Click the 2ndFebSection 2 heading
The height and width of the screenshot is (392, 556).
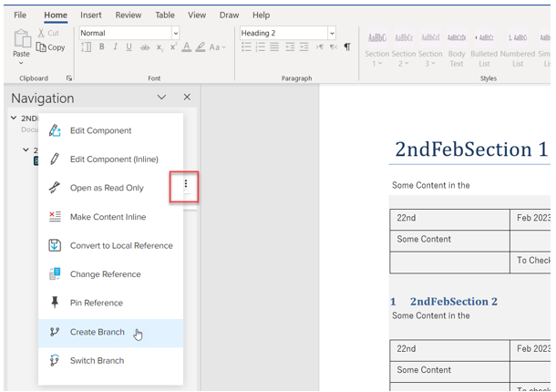pyautogui.click(x=454, y=302)
